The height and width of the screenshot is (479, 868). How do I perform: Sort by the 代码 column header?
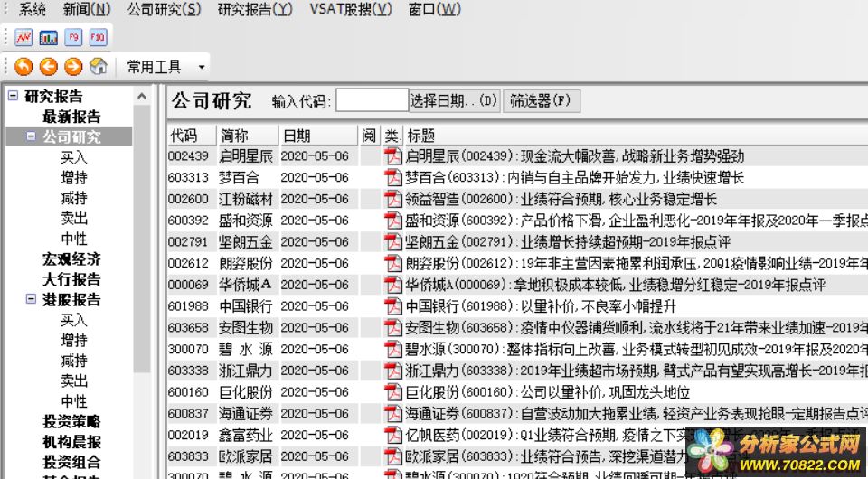coord(192,136)
